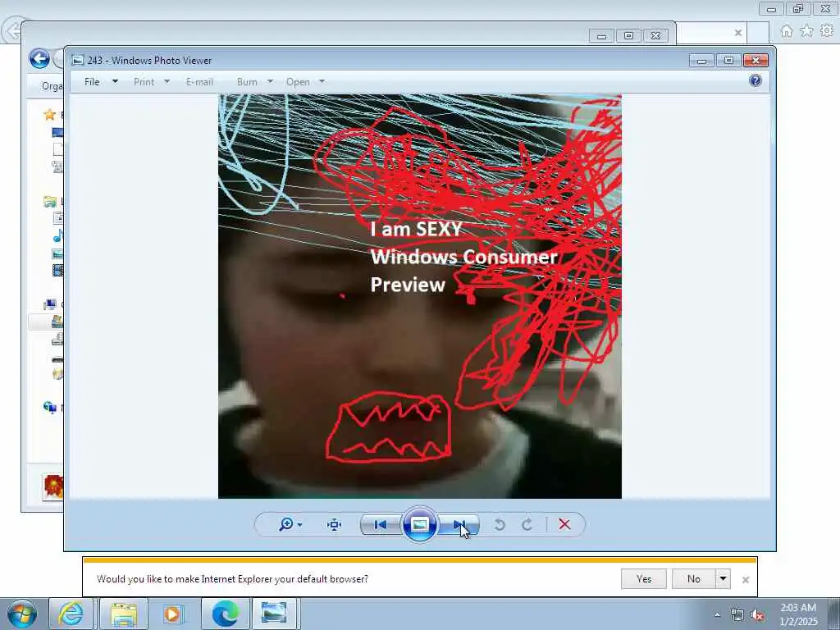This screenshot has height=630, width=840.
Task: Close the Internet Explorer tab
Action: pos(738,33)
